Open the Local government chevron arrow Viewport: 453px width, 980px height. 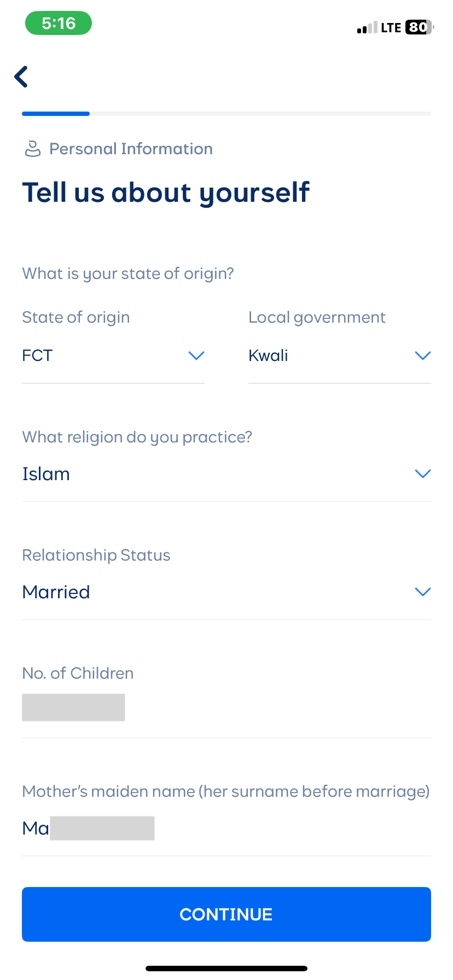point(423,355)
